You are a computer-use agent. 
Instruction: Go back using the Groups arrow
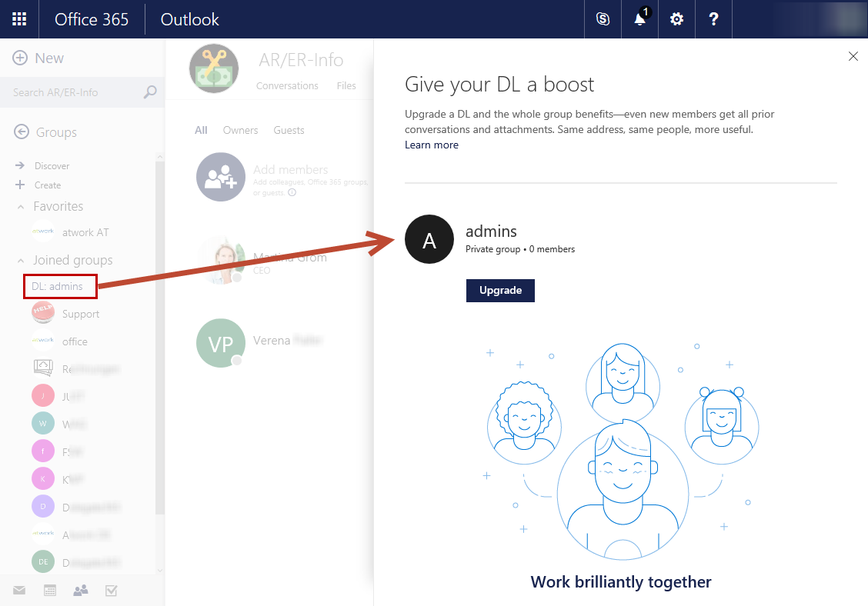(21, 132)
